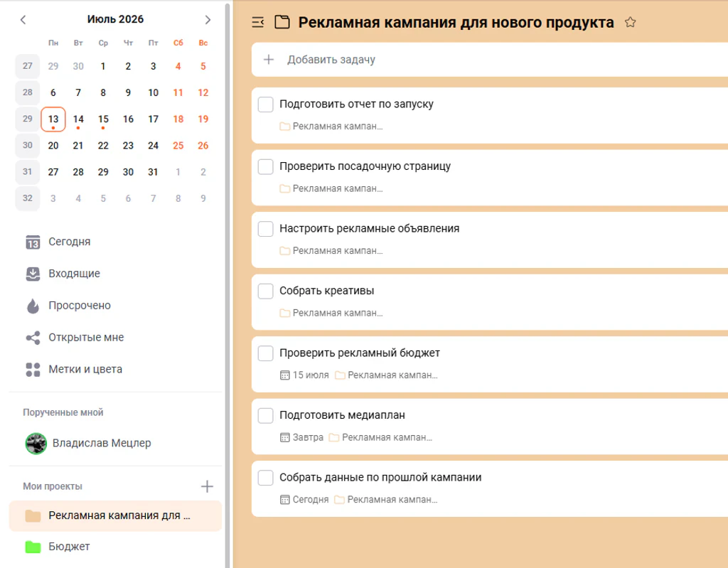The height and width of the screenshot is (568, 728).
Task: Show Просрочено tasks
Action: pos(116,306)
